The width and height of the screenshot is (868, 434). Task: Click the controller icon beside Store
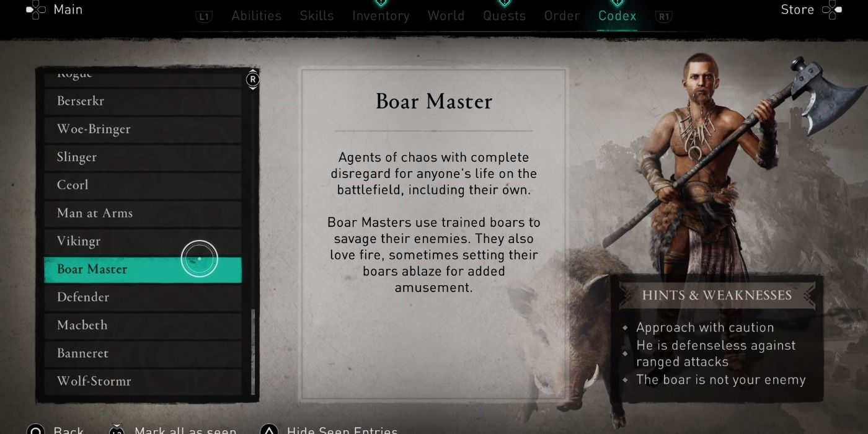point(831,9)
